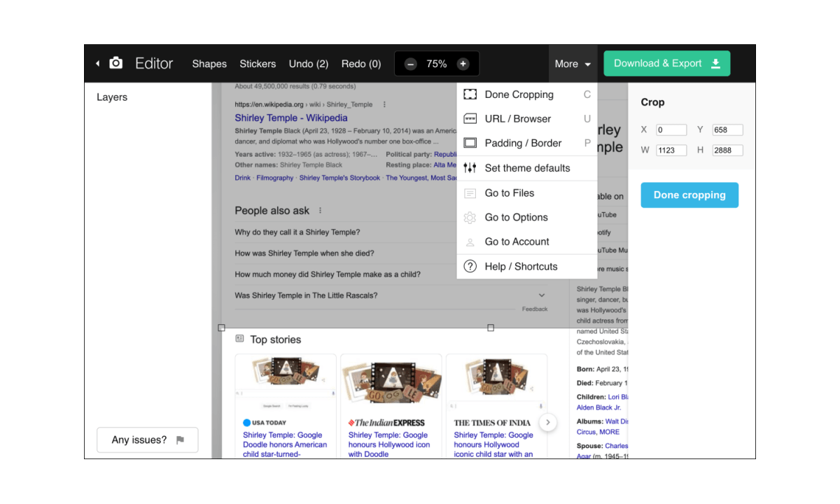
Task: Click the Any issues? button
Action: pyautogui.click(x=148, y=440)
